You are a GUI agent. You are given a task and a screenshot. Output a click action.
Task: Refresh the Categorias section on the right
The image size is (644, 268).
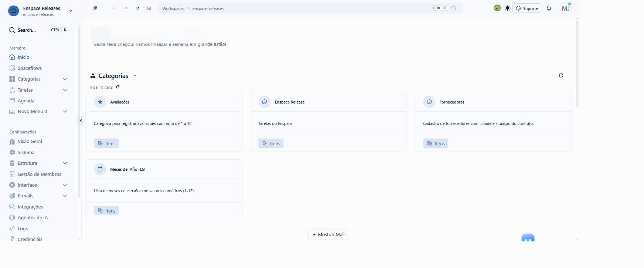click(561, 75)
